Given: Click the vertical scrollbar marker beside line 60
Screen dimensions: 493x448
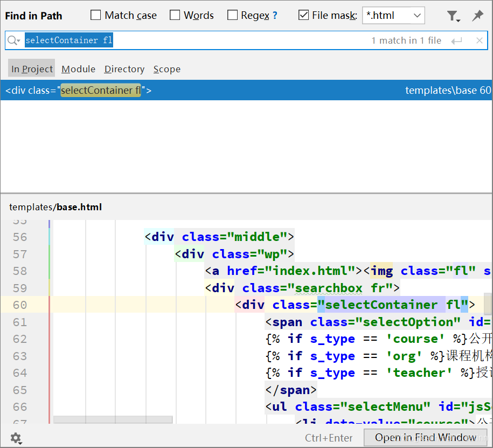Looking at the screenshot, I should coord(488,304).
